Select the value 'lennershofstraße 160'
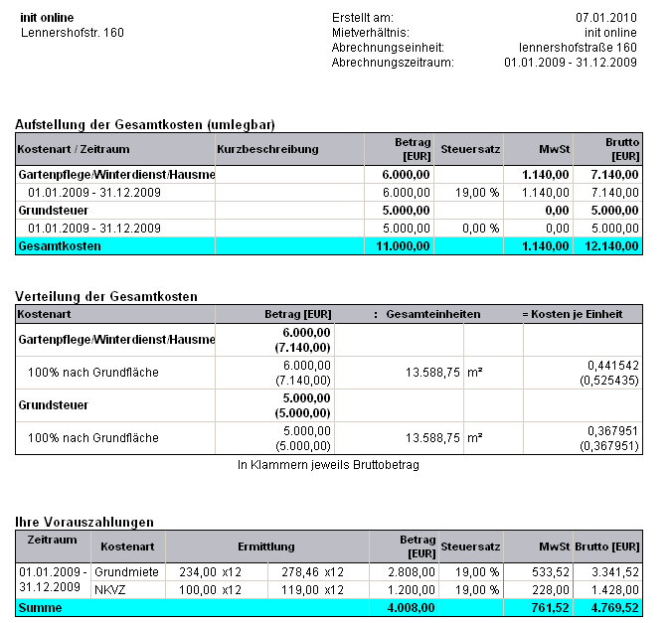This screenshot has height=623, width=672. pos(578,48)
